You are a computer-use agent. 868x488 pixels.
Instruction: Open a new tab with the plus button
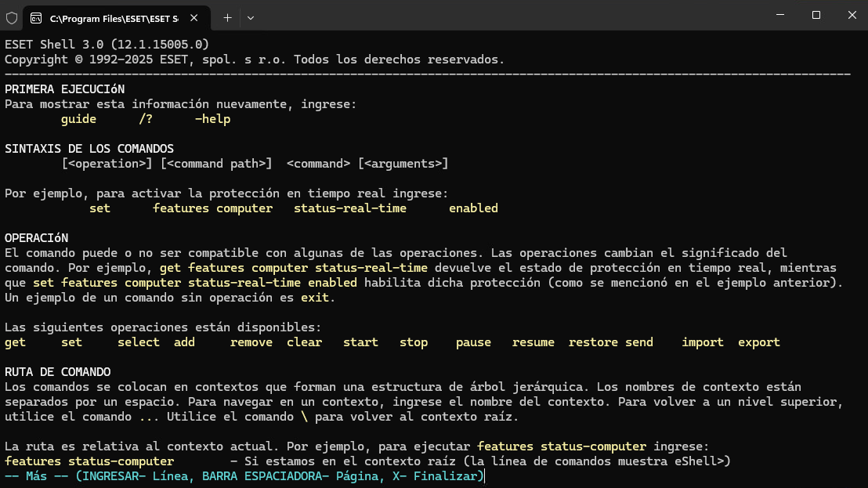click(x=227, y=16)
